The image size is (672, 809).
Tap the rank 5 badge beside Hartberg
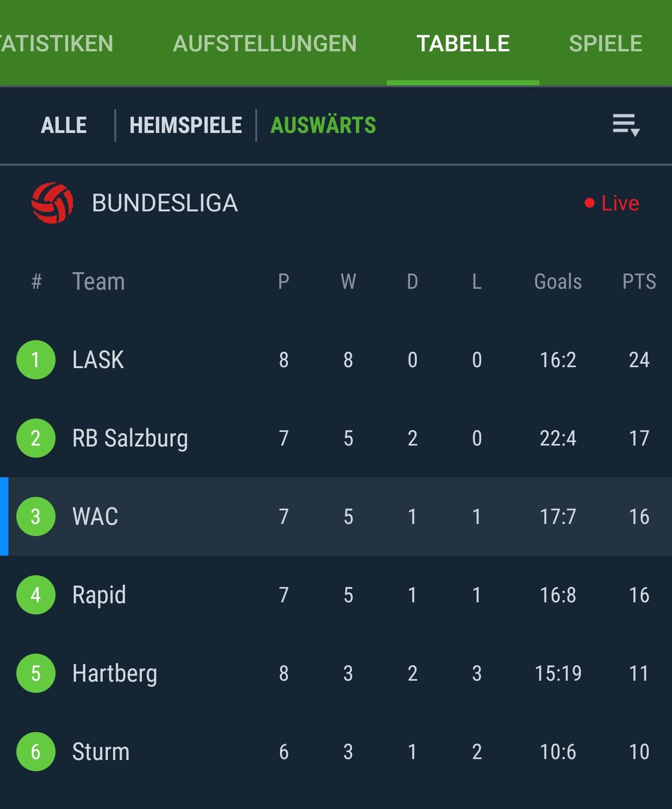[36, 673]
